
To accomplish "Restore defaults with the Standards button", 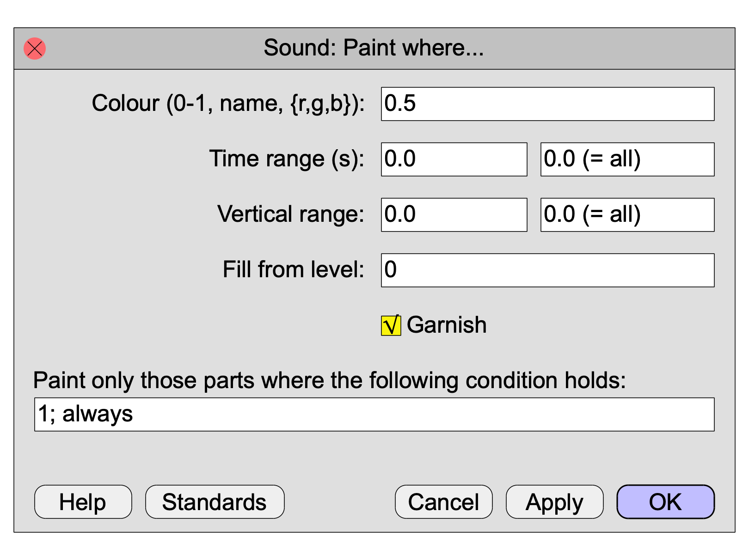I will tap(215, 502).
